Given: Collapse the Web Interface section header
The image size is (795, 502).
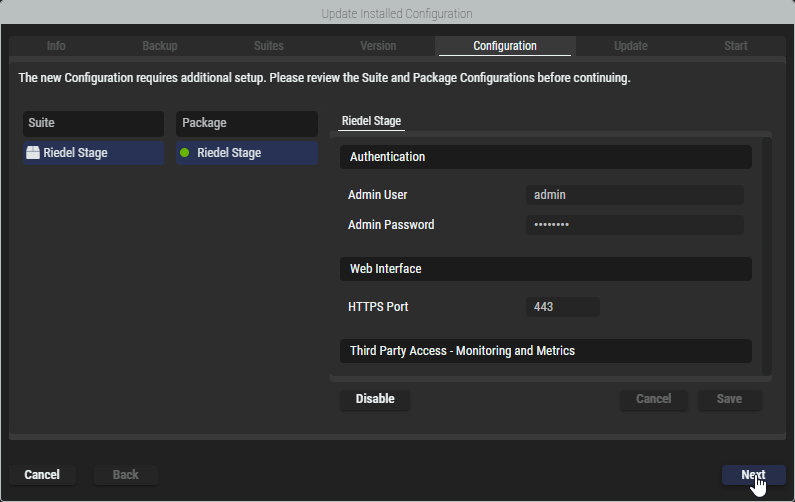Looking at the screenshot, I should (545, 269).
